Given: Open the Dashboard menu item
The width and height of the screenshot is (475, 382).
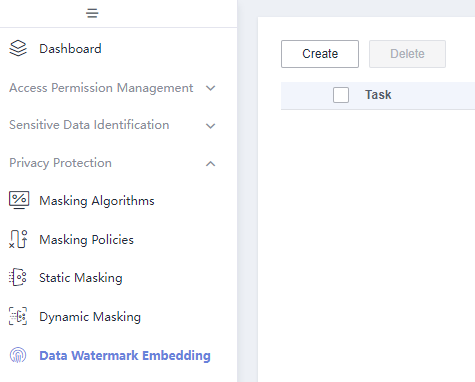Looking at the screenshot, I should pos(70,49).
